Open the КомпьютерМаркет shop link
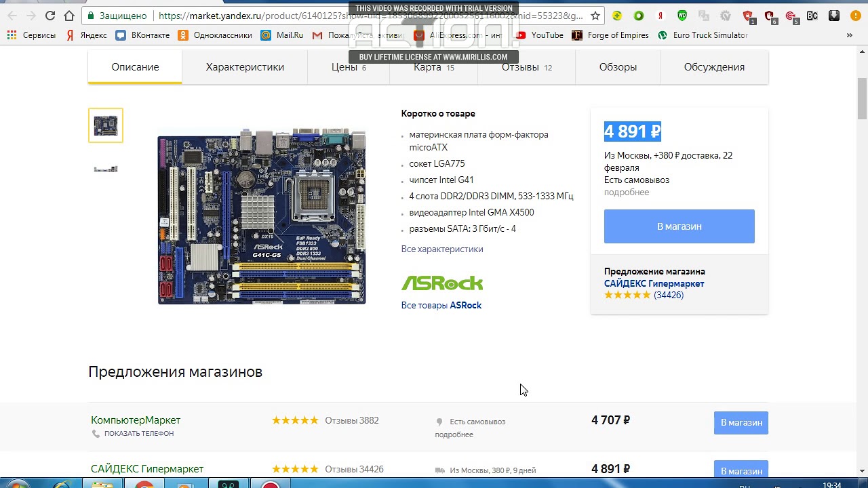 136,420
